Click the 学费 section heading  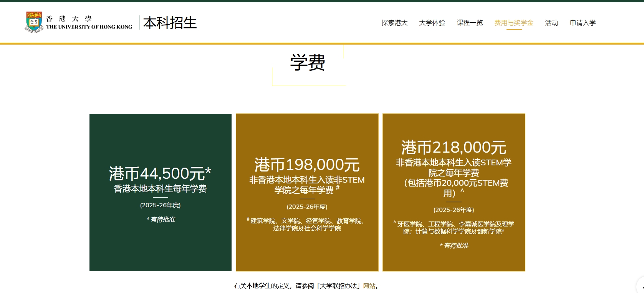pos(308,62)
